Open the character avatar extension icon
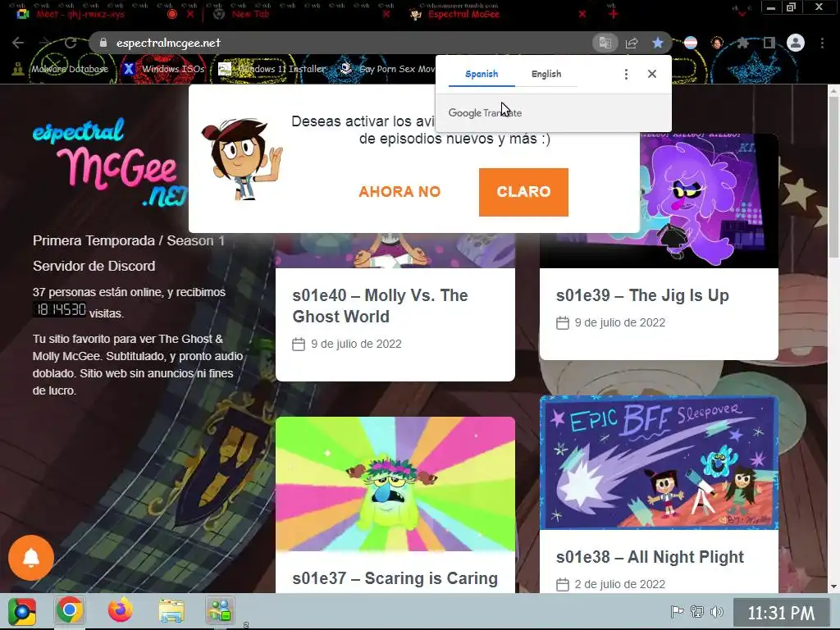The height and width of the screenshot is (630, 840). pyautogui.click(x=717, y=43)
